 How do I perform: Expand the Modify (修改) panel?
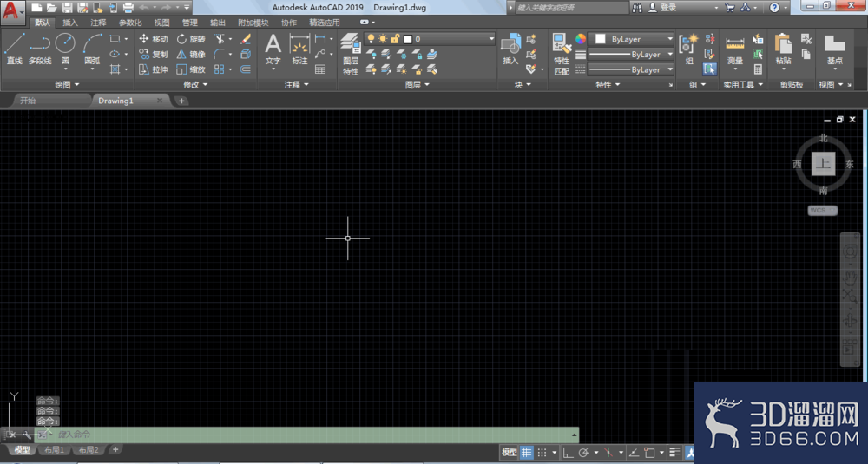[195, 85]
